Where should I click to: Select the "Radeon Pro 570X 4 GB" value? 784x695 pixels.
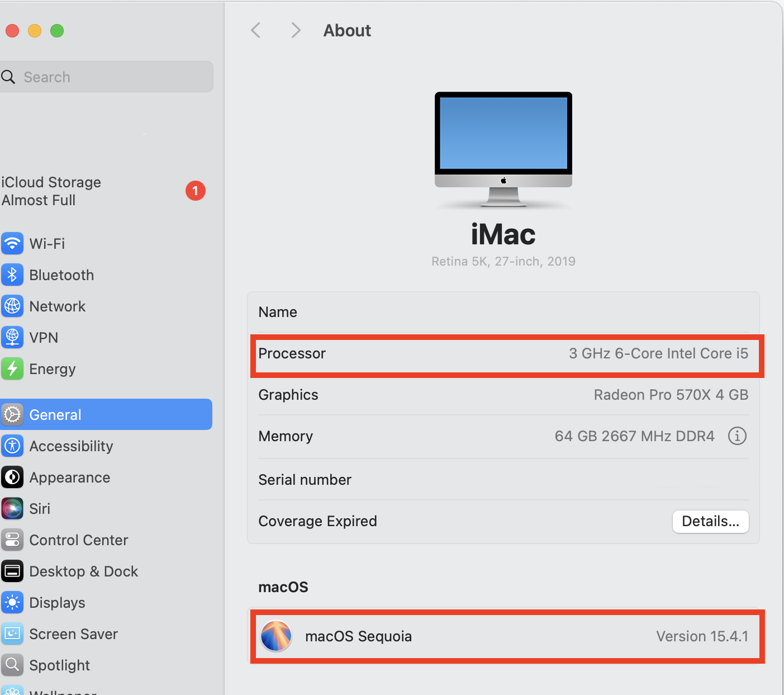671,395
